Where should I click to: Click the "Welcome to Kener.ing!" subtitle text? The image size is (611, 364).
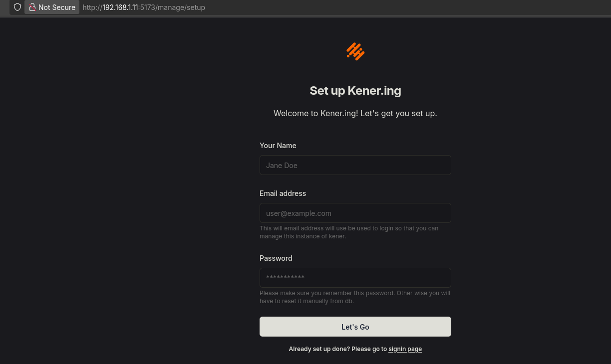[355, 114]
